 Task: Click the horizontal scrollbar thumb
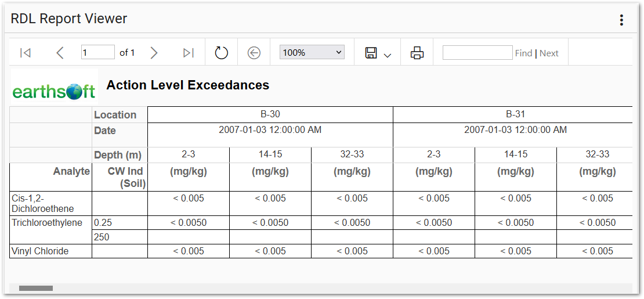coord(36,288)
